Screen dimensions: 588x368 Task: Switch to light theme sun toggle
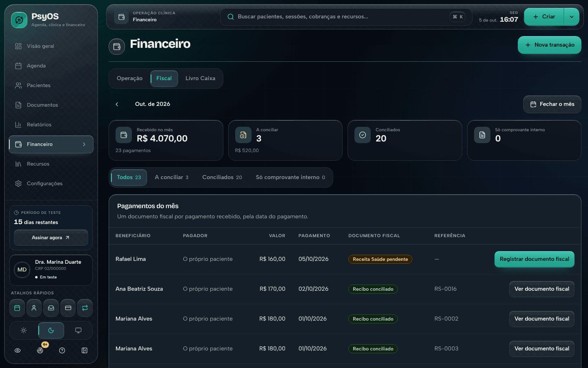(x=24, y=330)
